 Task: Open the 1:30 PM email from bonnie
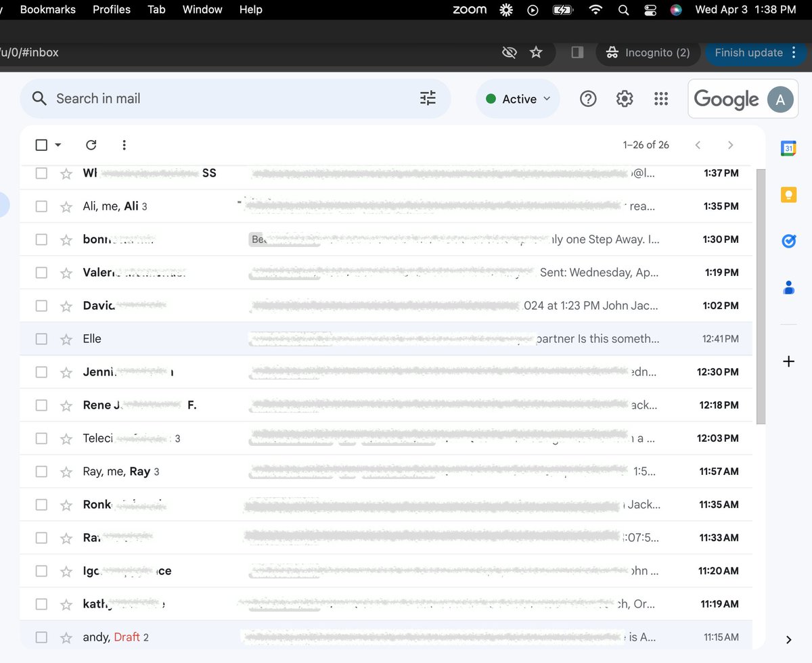coord(386,239)
